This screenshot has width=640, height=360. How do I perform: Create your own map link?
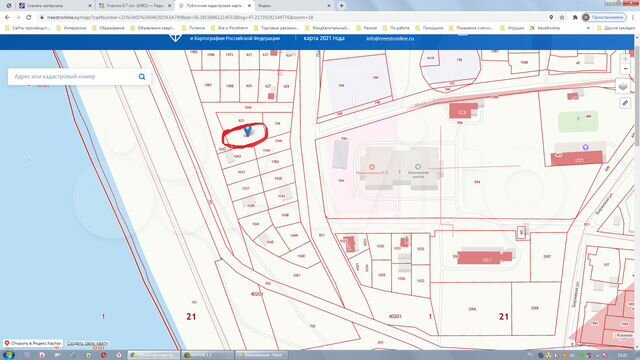tap(87, 343)
